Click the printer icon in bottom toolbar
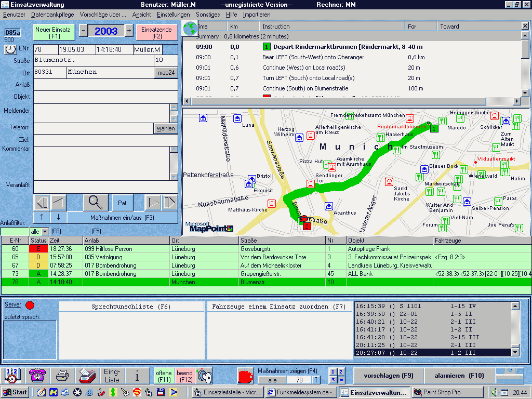Image resolution: width=532 pixels, height=399 pixels. point(62,375)
